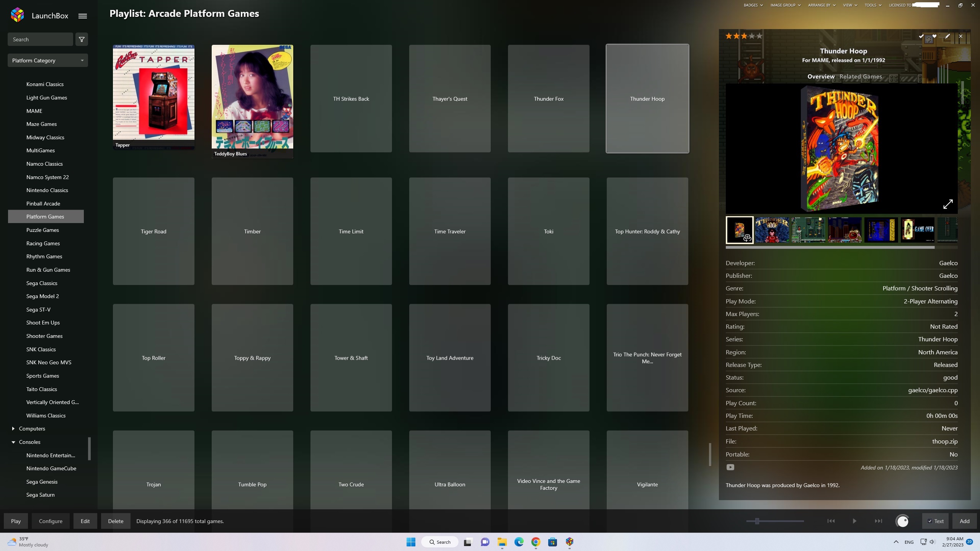Image resolution: width=980 pixels, height=551 pixels.
Task: Select the Tiger Road game tile
Action: click(154, 231)
